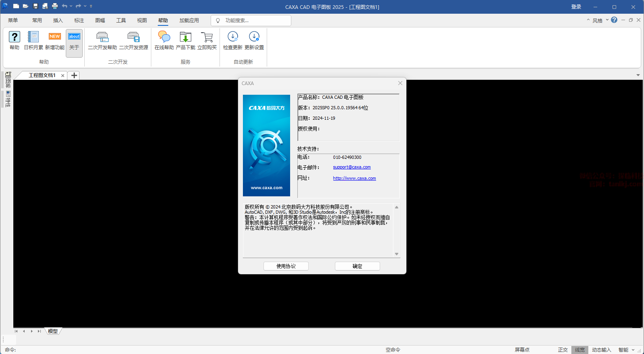Expand the undo history dropdown arrow
This screenshot has width=644, height=354.
tap(71, 6)
